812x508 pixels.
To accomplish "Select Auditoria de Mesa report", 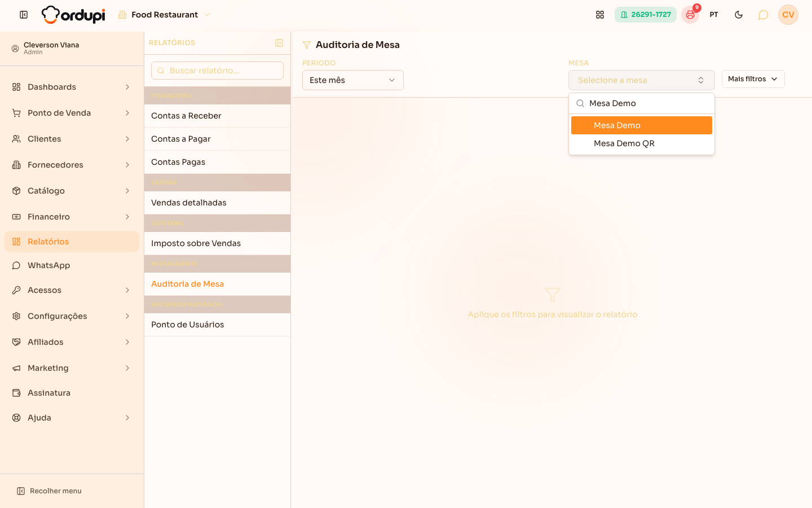I will coord(217,284).
